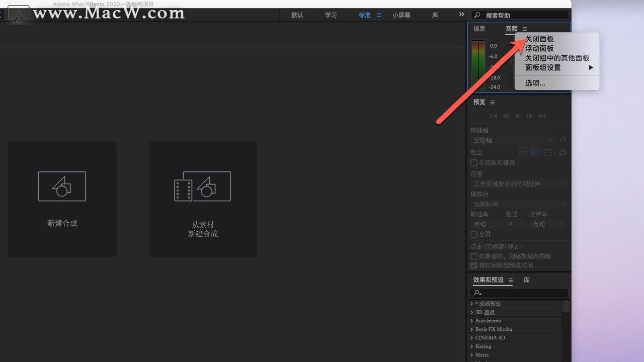Uncheck 将时间移到预览时间 option
The height and width of the screenshot is (362, 644).
tap(474, 265)
